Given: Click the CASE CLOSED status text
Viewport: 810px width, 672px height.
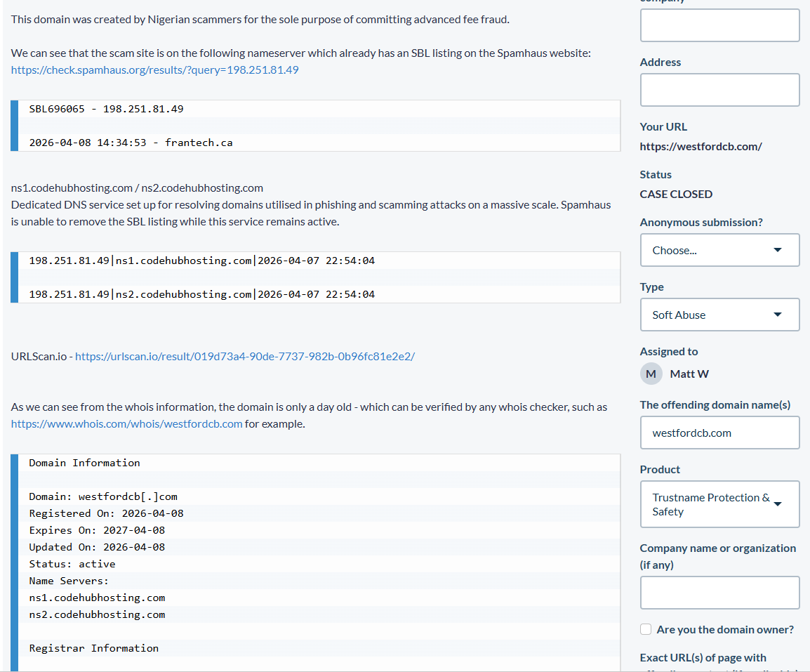Looking at the screenshot, I should coord(676,195).
